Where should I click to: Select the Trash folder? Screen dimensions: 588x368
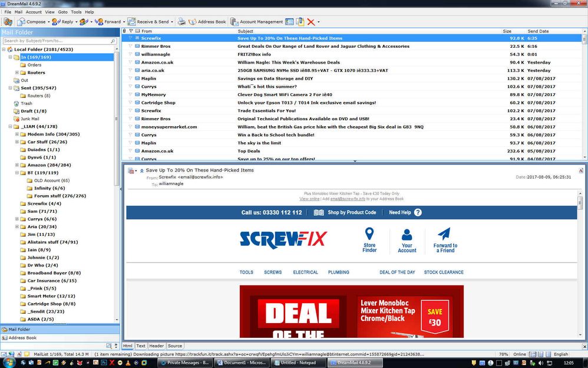point(27,103)
